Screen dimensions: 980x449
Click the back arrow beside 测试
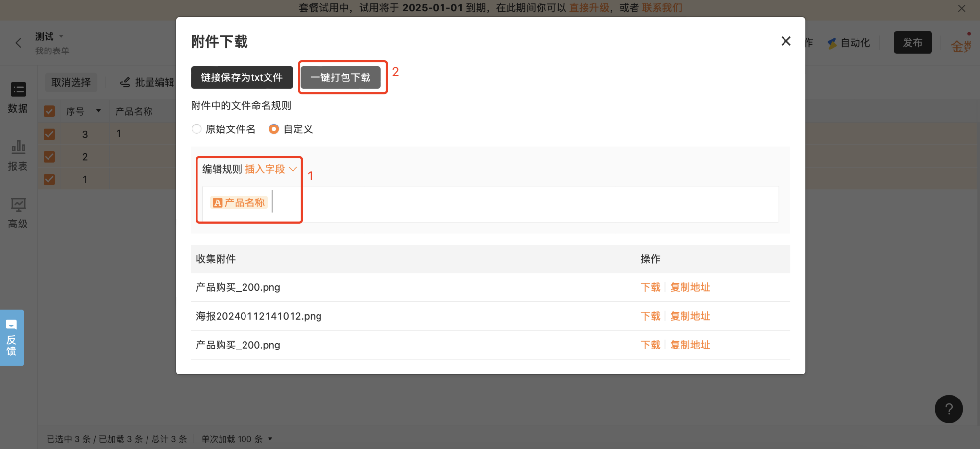[x=18, y=43]
